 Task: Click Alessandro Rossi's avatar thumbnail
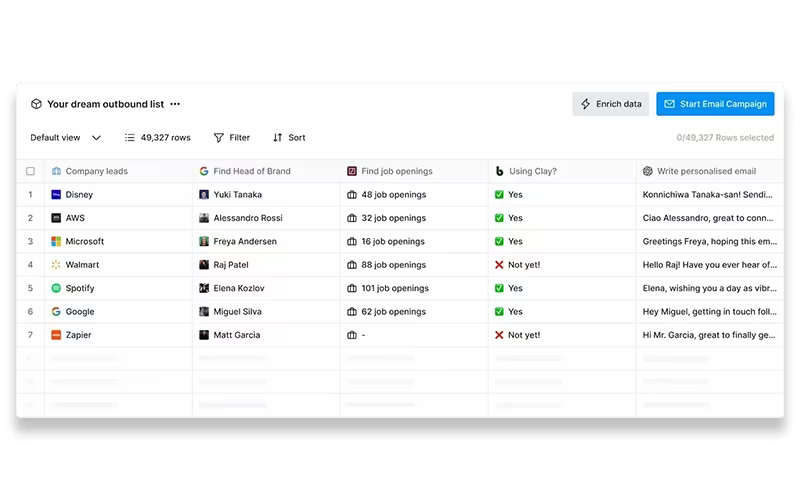pos(204,218)
